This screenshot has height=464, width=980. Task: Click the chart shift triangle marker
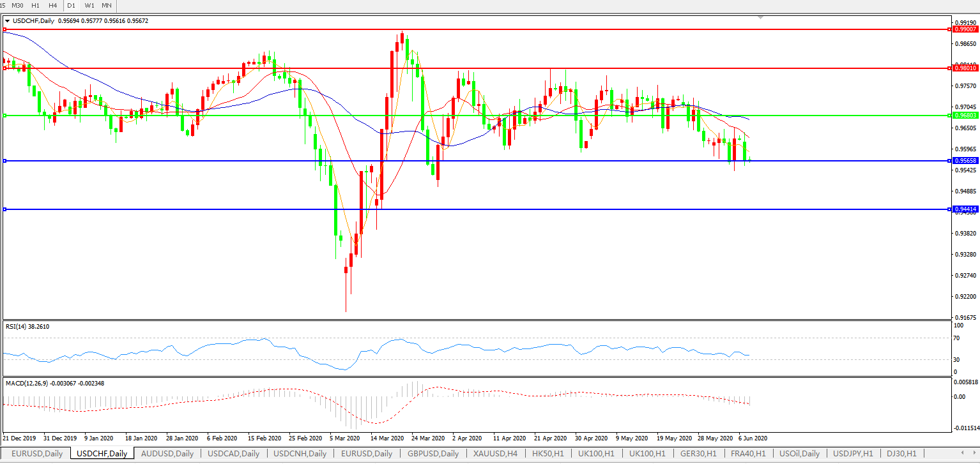[760, 18]
